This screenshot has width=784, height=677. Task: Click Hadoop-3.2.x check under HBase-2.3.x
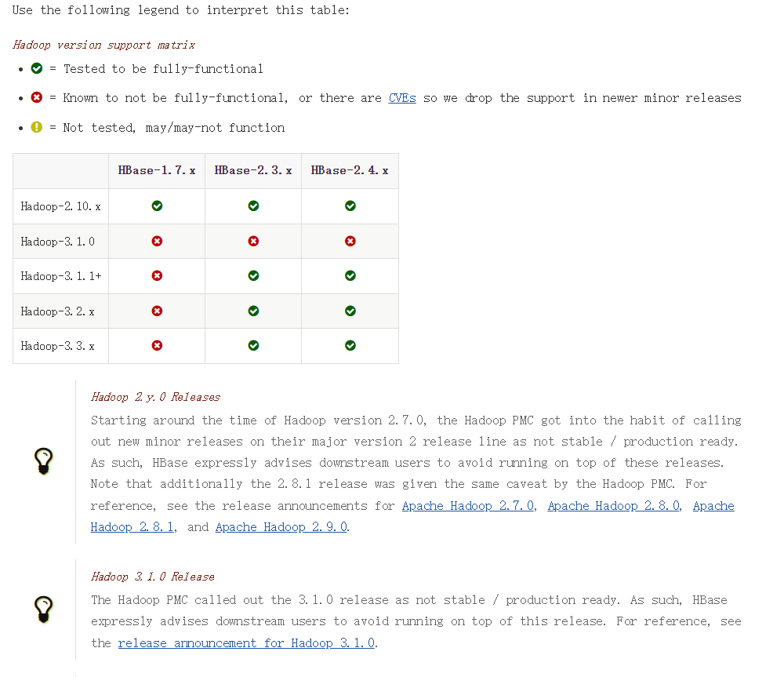click(253, 311)
